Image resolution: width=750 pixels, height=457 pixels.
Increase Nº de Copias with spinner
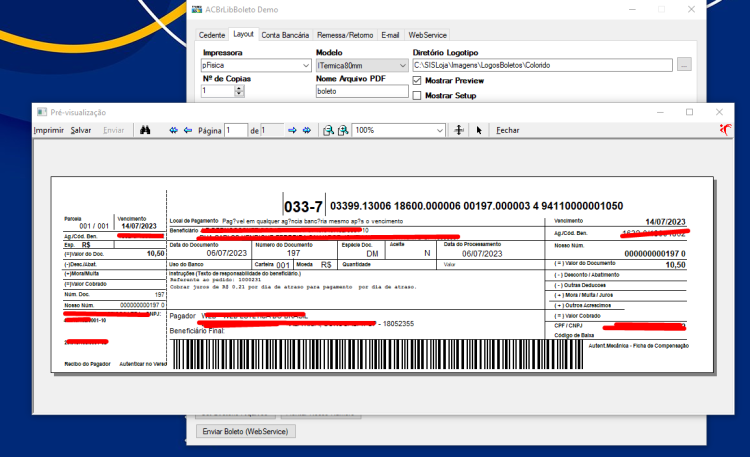pyautogui.click(x=239, y=88)
